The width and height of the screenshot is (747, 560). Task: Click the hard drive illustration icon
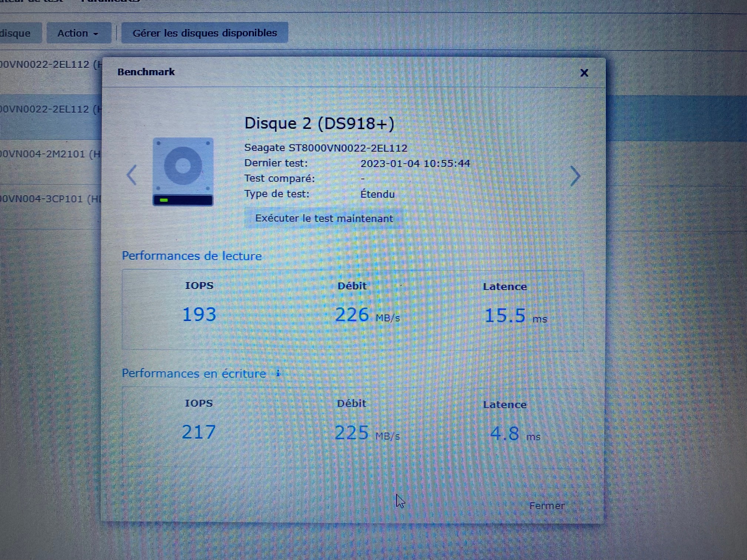[183, 171]
